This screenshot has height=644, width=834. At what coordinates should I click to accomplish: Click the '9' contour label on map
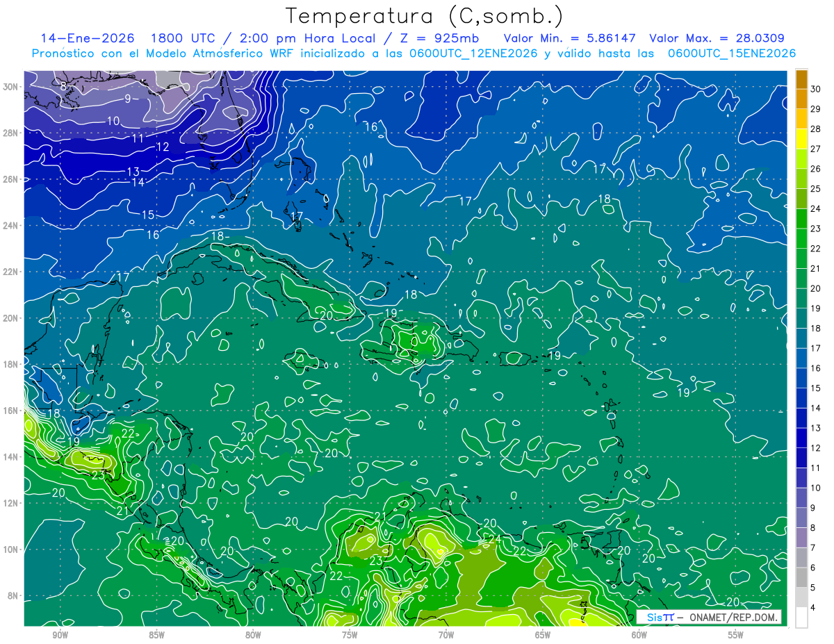[128, 99]
